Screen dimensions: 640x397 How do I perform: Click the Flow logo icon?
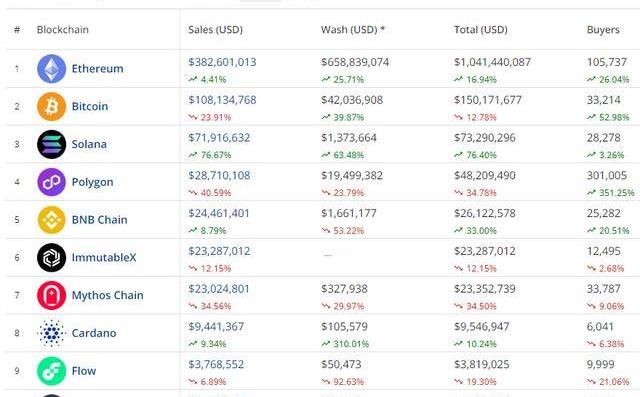(51, 371)
